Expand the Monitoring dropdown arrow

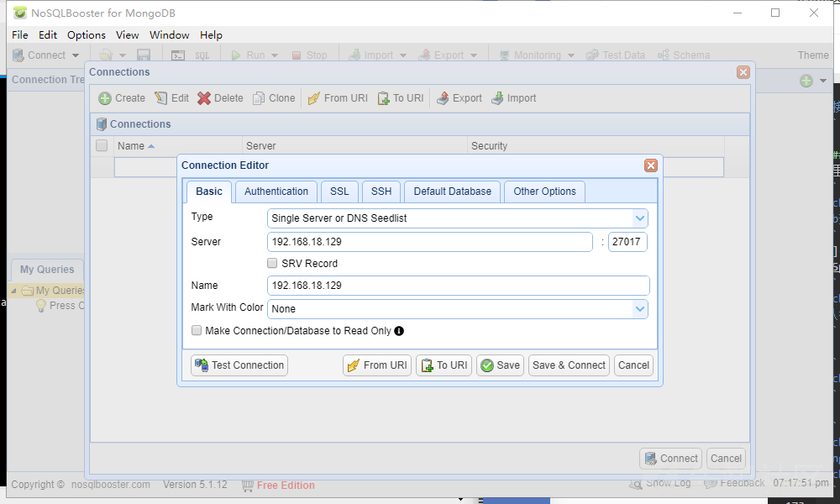point(571,55)
